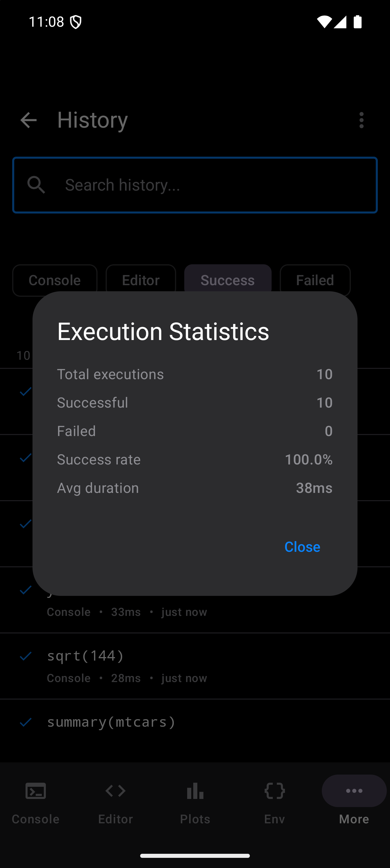Switch to the Editor bottom navigation icon
This screenshot has height=868, width=390.
(x=115, y=791)
